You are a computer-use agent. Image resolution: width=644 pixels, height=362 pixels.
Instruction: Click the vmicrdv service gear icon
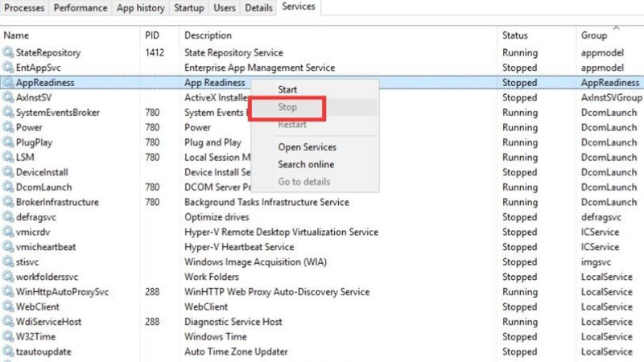coord(8,232)
